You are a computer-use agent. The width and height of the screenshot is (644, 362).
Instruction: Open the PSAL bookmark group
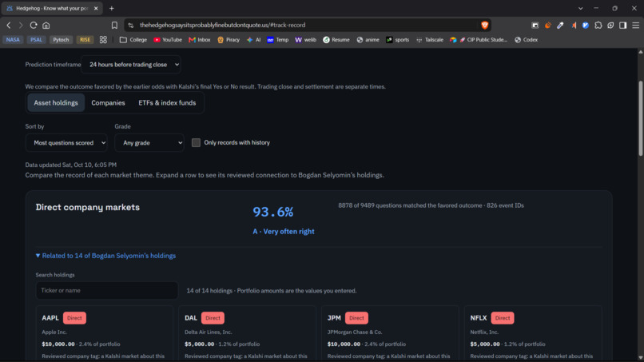point(36,40)
